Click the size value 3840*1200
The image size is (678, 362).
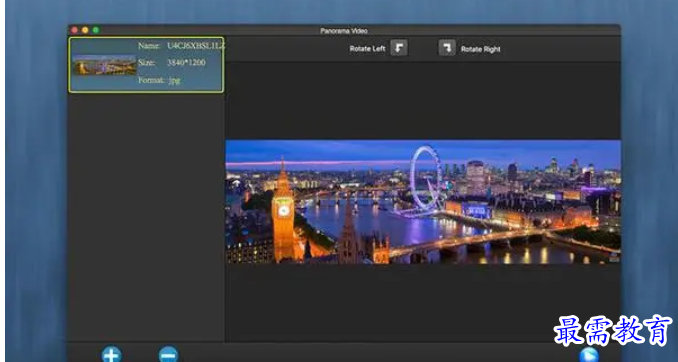click(186, 63)
